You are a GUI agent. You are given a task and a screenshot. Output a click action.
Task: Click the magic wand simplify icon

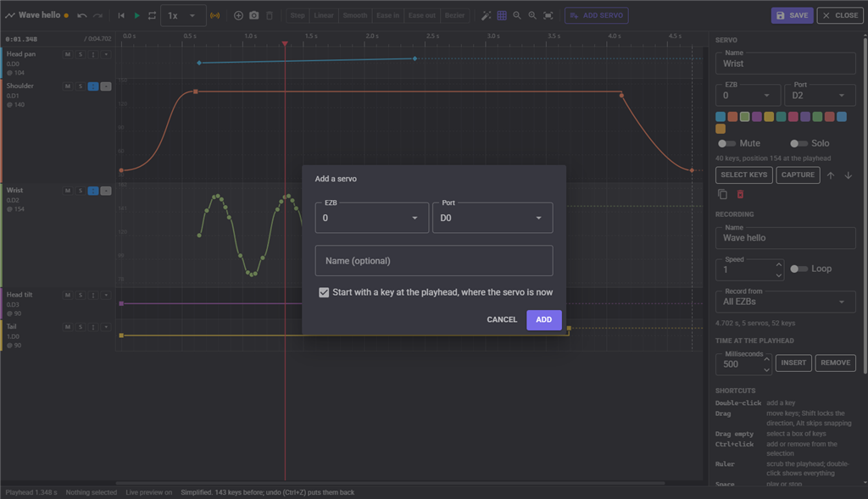click(x=486, y=15)
